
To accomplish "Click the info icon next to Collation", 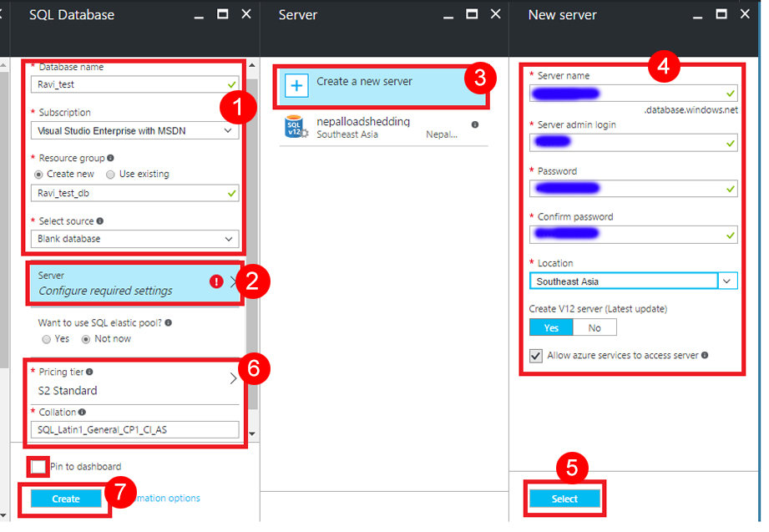I will 82,413.
